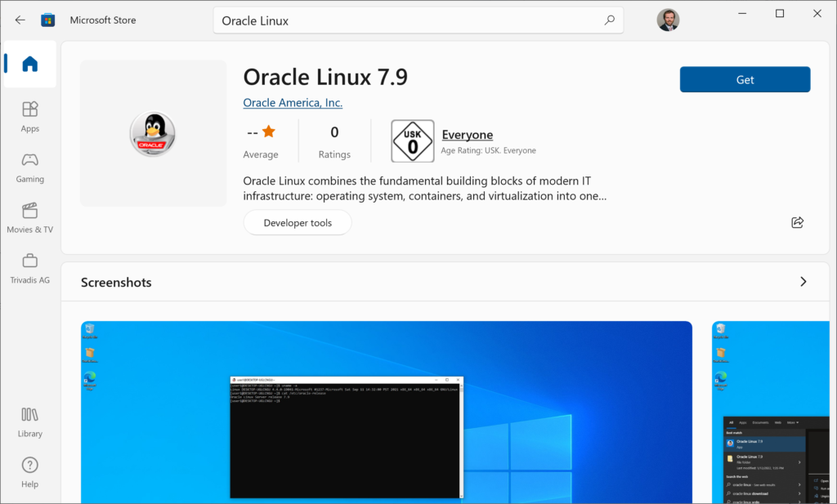
Task: Open the Oracle America, Inc. publisher link
Action: [x=293, y=102]
